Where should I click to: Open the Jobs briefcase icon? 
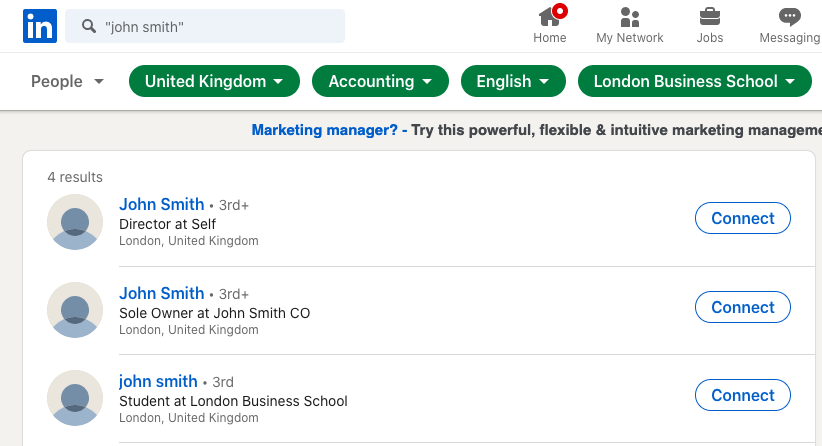point(710,17)
